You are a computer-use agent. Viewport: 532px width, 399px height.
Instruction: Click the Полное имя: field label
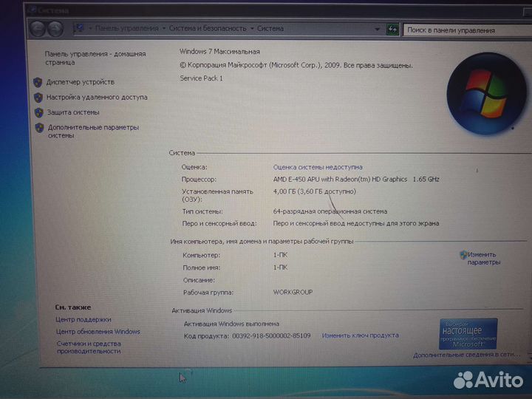tap(202, 267)
